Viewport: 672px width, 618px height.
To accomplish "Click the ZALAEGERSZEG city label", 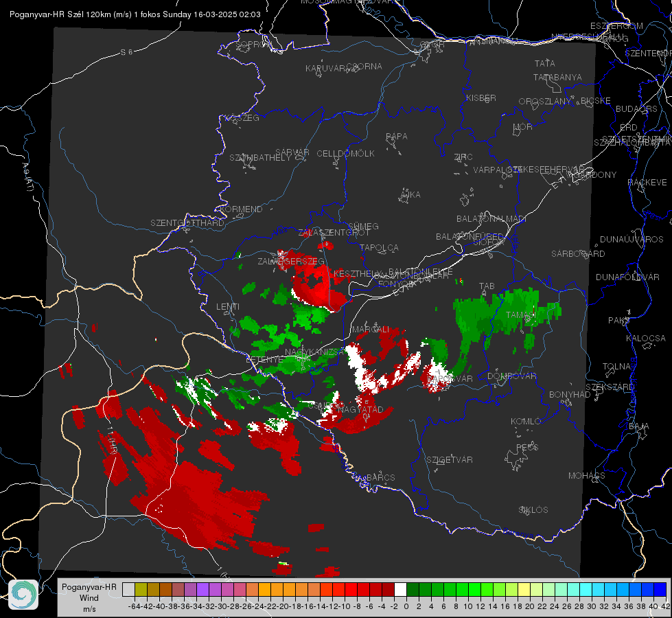I will click(291, 261).
